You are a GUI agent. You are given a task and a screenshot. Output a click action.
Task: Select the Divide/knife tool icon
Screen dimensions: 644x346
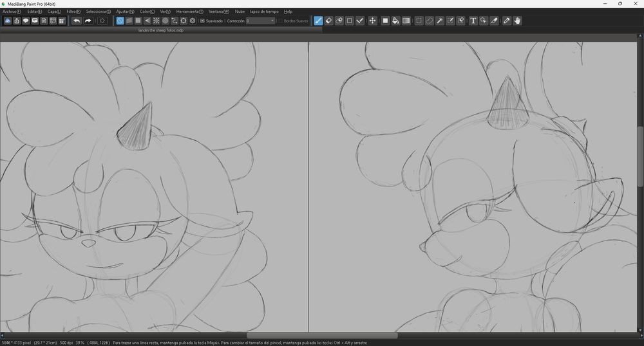coord(494,21)
